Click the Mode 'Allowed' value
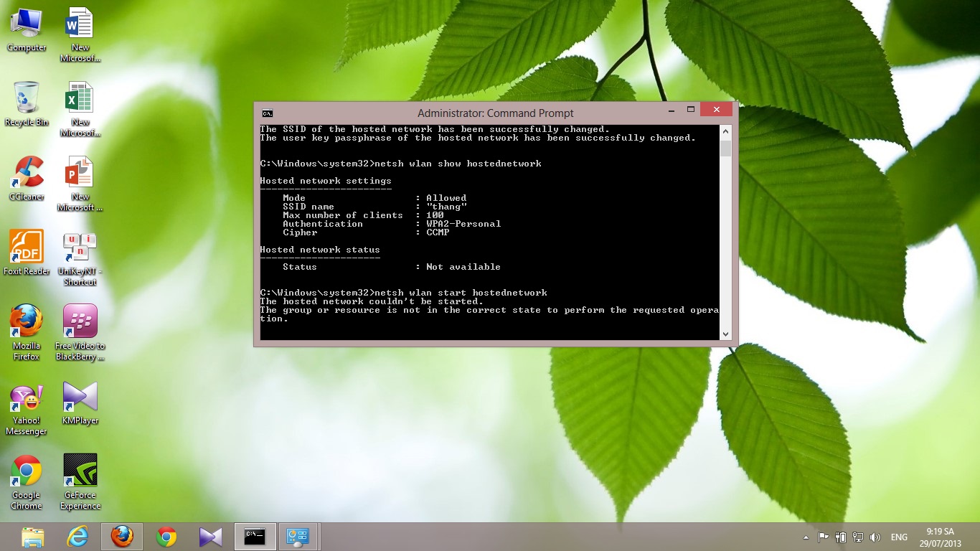 [x=446, y=198]
